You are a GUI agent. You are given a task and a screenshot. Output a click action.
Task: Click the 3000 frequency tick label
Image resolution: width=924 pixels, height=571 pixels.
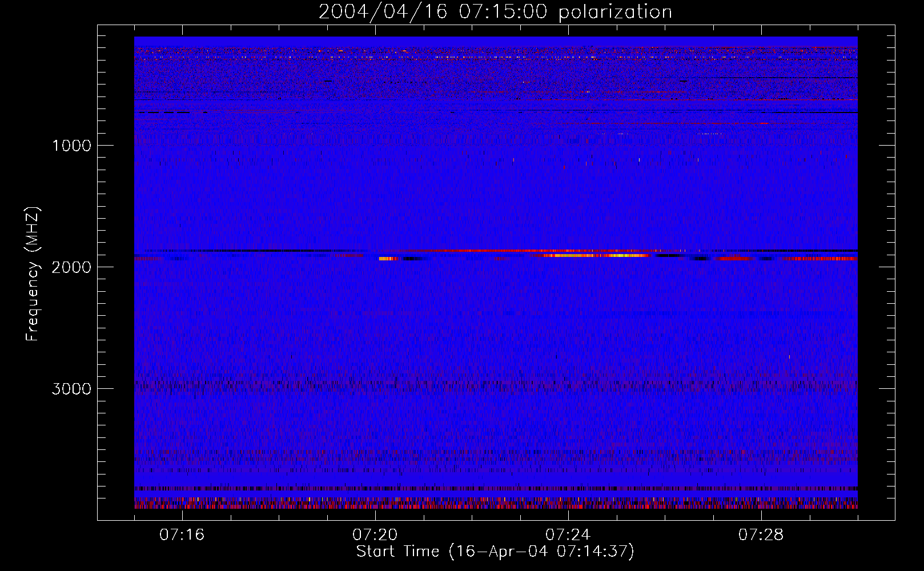pos(71,389)
